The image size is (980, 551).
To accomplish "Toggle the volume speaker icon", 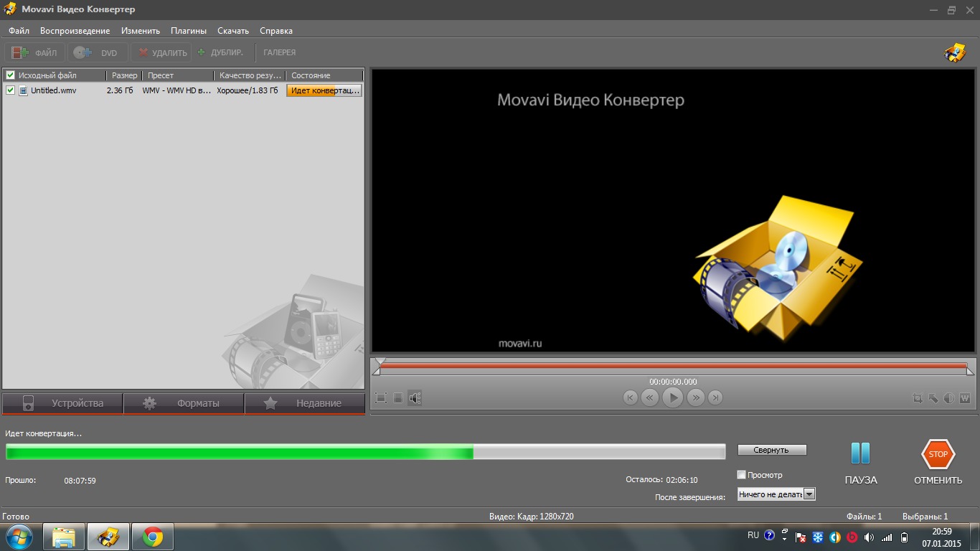I will tap(415, 397).
